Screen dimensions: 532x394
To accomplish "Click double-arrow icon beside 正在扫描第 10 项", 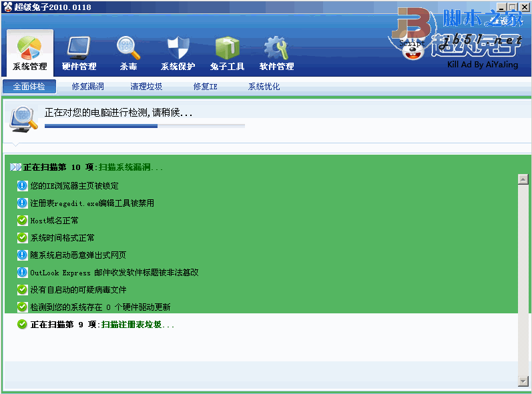I will point(15,167).
